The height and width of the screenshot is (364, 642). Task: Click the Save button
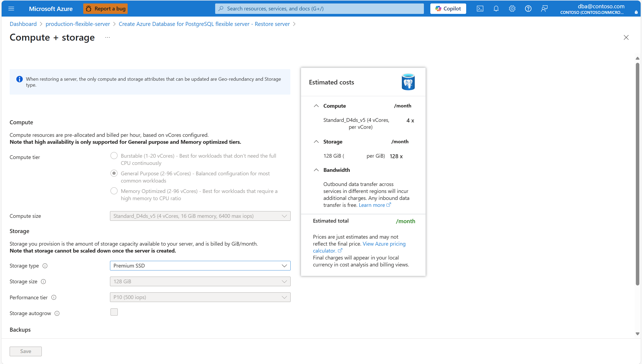26,351
